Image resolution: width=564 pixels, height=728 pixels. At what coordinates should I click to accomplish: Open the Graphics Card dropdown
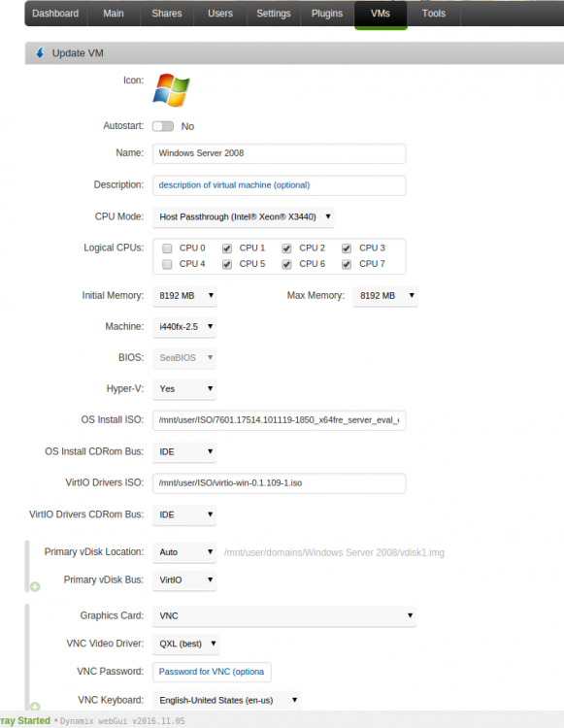[x=284, y=616]
